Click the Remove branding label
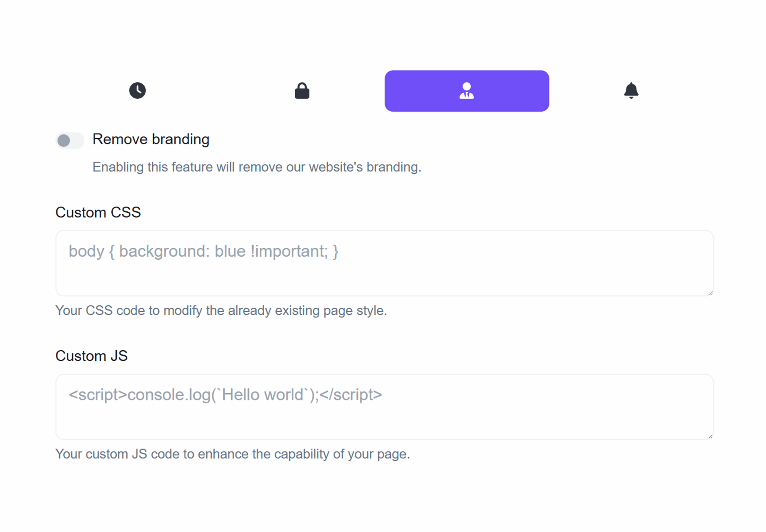766x532 pixels. click(x=151, y=139)
